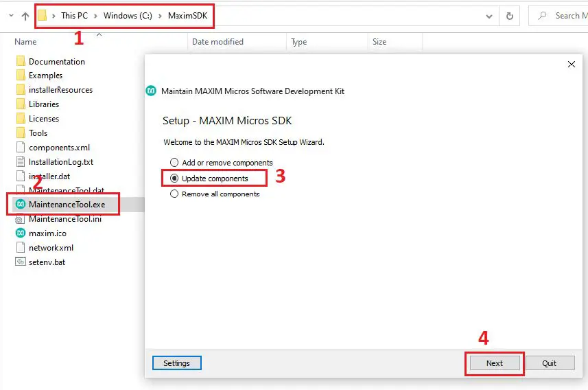Click the Maxim logo in dialog title
This screenshot has height=390, width=588.
(151, 91)
